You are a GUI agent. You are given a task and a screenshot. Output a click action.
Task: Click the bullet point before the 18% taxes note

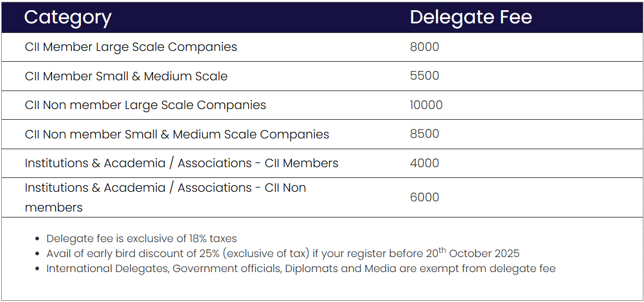38,239
